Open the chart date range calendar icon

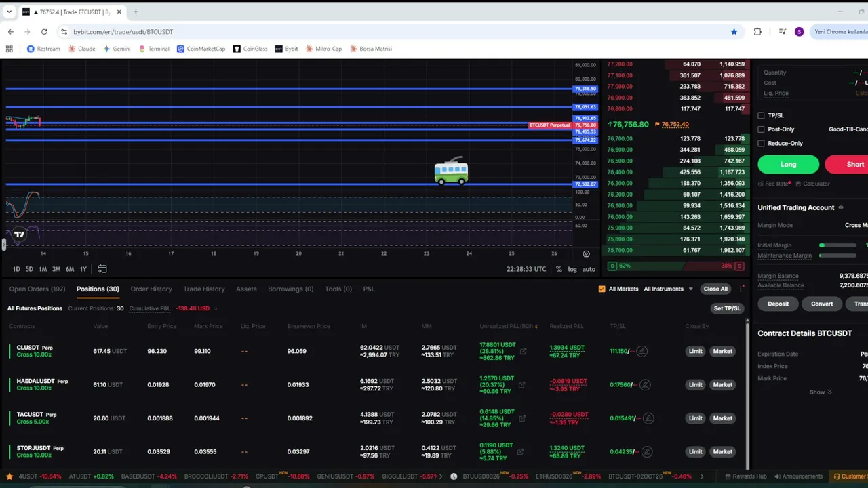click(102, 269)
